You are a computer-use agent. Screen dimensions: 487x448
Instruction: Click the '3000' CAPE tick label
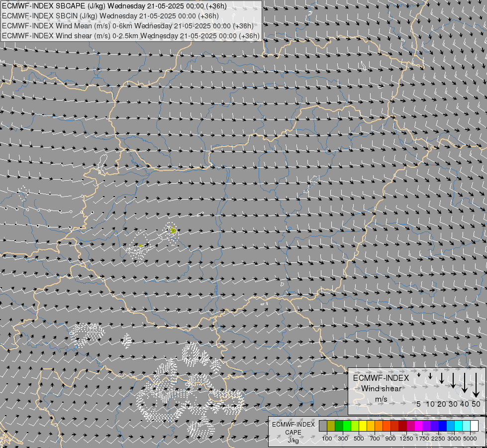pyautogui.click(x=454, y=439)
